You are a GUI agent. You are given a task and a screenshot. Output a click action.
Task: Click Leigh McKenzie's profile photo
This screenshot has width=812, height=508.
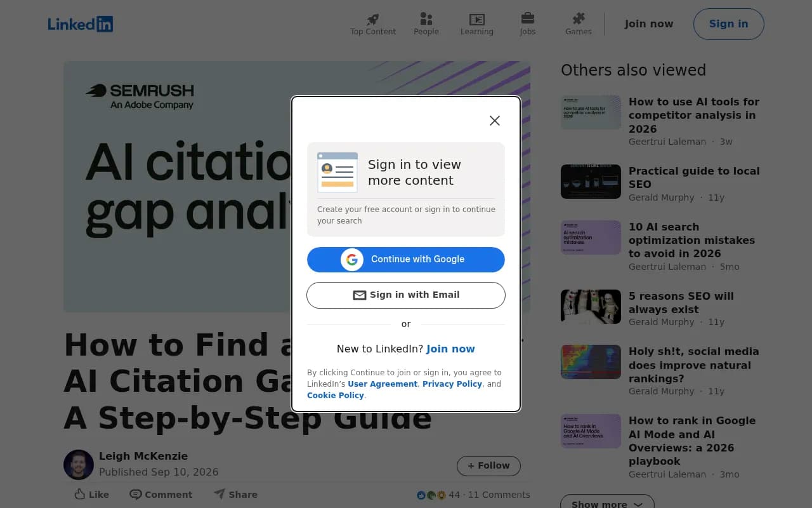tap(79, 465)
